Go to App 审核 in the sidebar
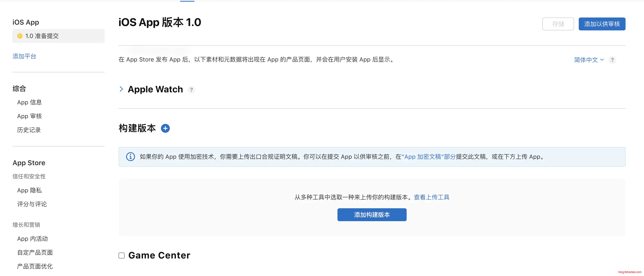Screen dimensions: 644x276 30,116
